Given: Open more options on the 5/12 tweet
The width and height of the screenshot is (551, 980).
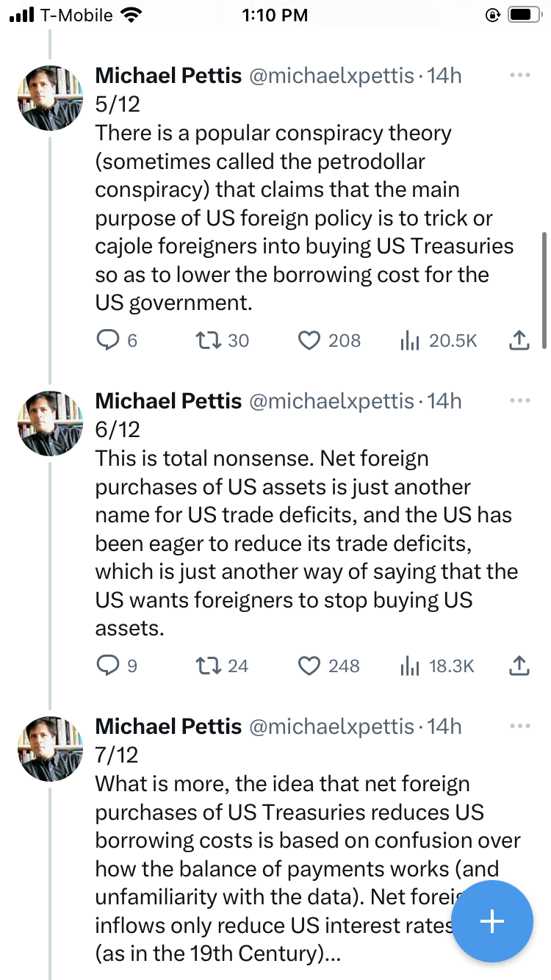Looking at the screenshot, I should pos(519,75).
